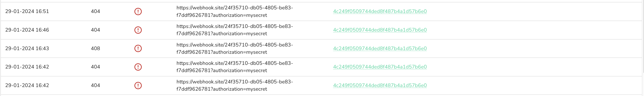Click the timestamp 29-01-2024 16:43
This screenshot has height=96, width=644.
click(27, 48)
